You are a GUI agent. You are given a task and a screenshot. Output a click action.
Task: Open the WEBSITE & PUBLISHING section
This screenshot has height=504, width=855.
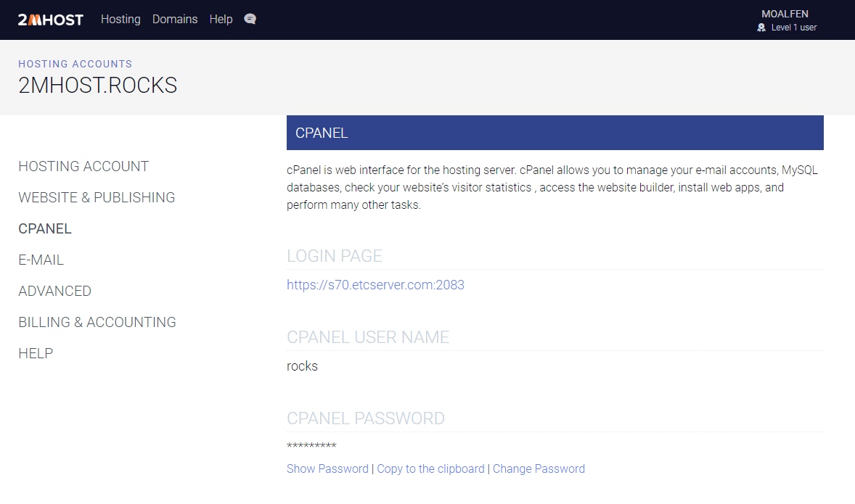pos(96,197)
